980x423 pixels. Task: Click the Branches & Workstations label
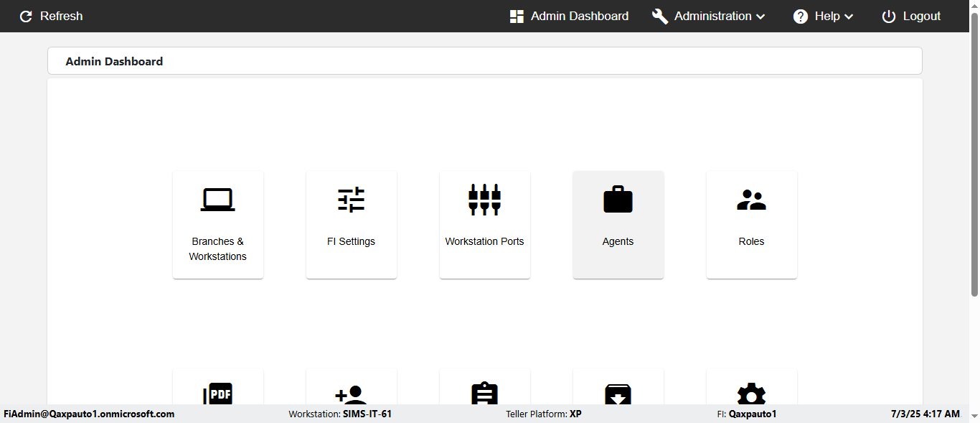217,249
